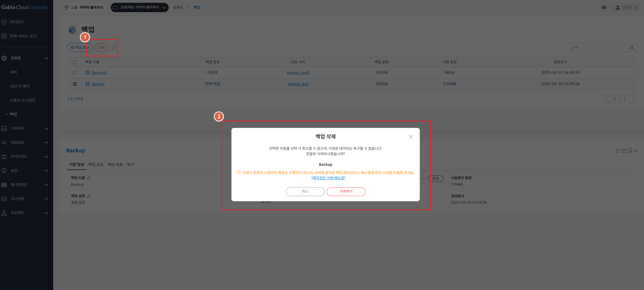The height and width of the screenshot is (290, 644).
Task: Click the 삭제하기 confirm button
Action: 346,192
